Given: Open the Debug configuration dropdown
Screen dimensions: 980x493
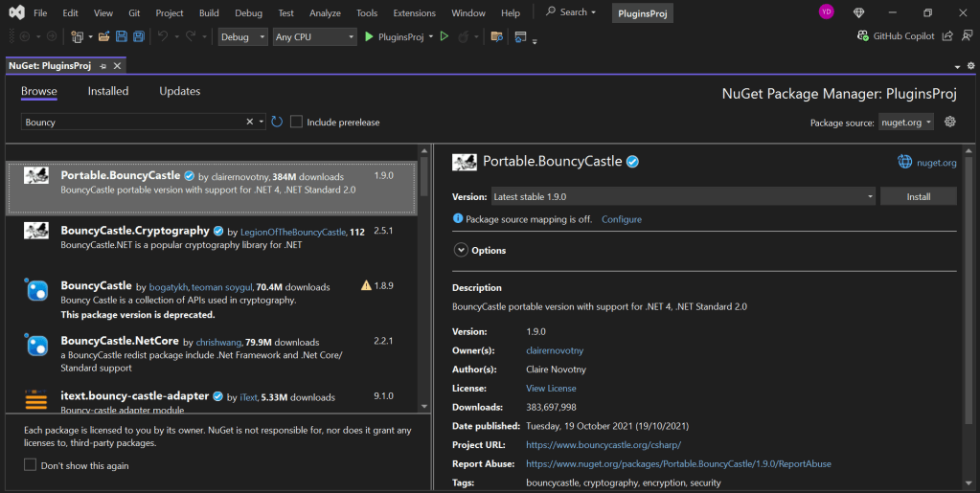Looking at the screenshot, I should tap(243, 36).
